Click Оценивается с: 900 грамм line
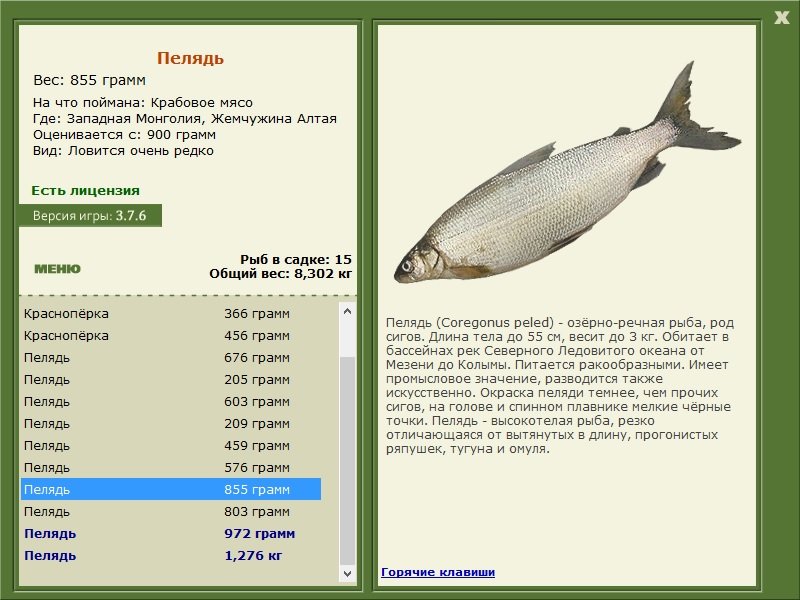 [x=124, y=135]
